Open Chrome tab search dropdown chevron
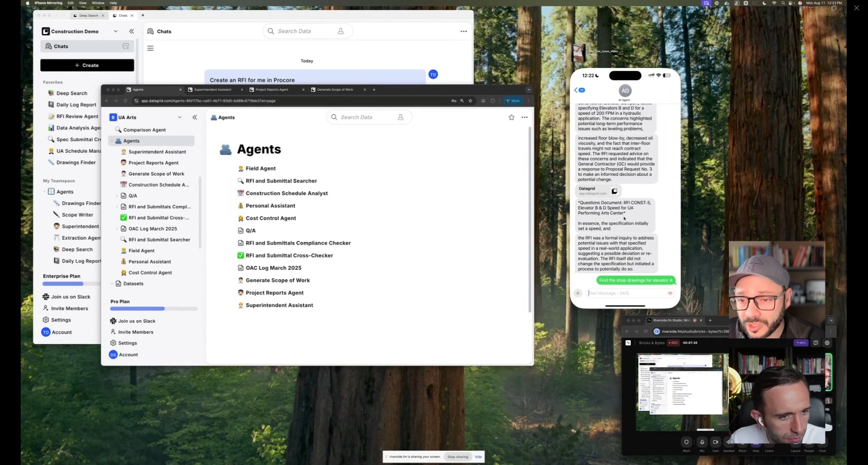868x465 pixels. (529, 90)
